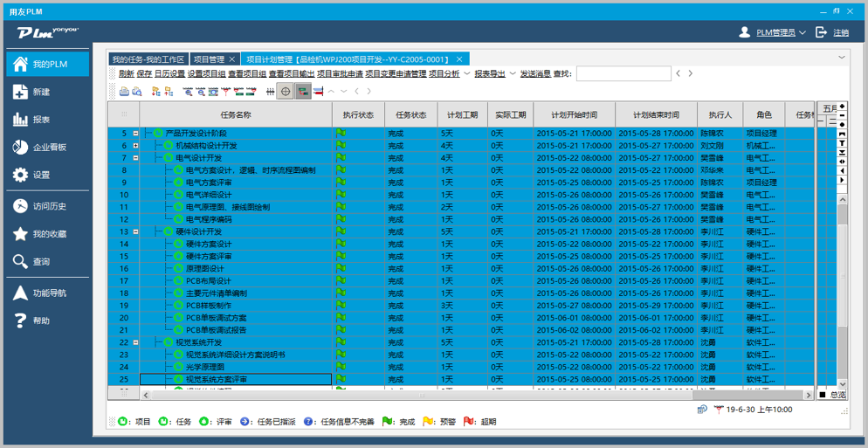Toggle the Gantt view toolbar button
This screenshot has width=868, height=448.
303,91
